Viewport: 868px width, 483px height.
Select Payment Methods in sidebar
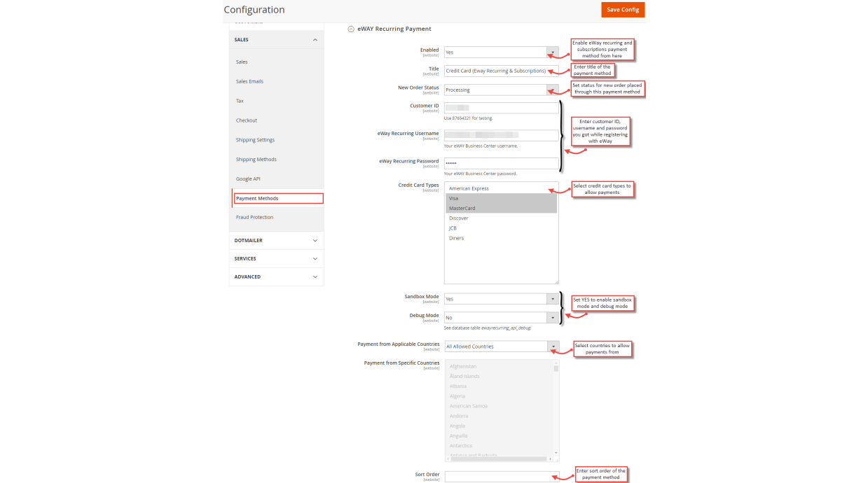click(278, 199)
